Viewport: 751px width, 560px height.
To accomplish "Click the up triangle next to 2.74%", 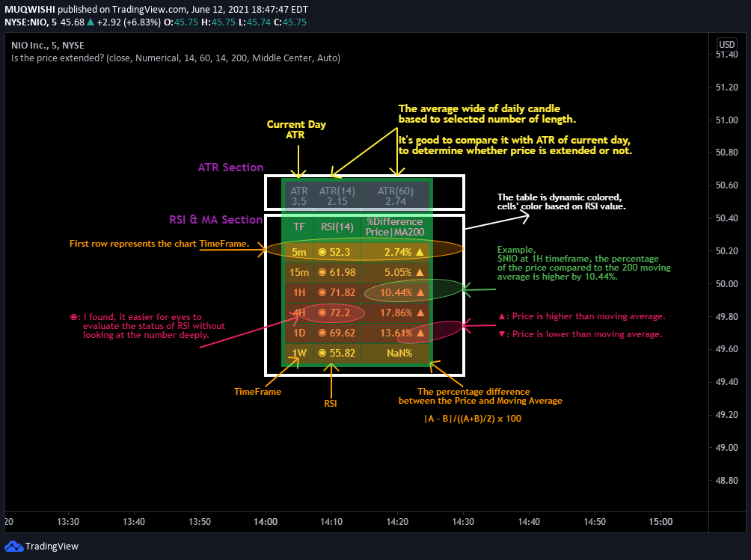I will 420,252.
